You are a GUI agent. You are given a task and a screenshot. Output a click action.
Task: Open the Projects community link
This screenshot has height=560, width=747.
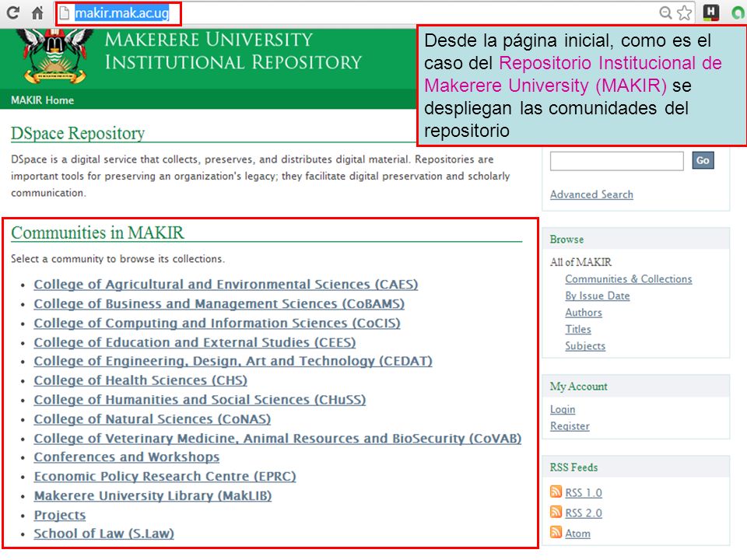(x=60, y=515)
